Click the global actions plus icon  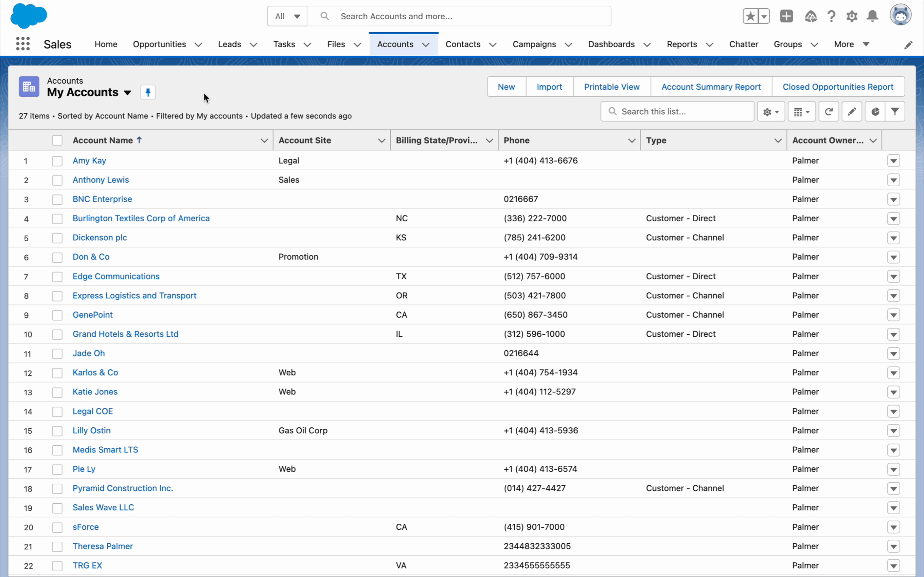(x=786, y=16)
